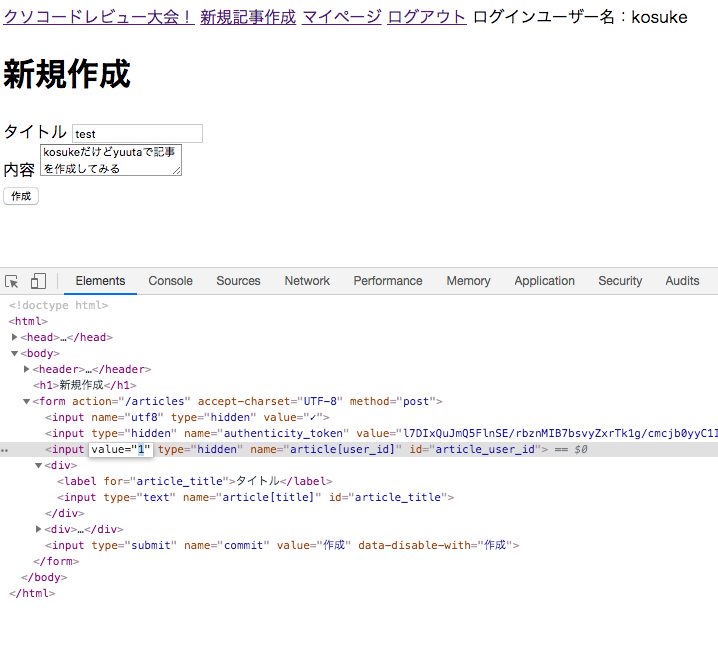Open the Elements tab
This screenshot has width=718, height=661.
point(100,281)
